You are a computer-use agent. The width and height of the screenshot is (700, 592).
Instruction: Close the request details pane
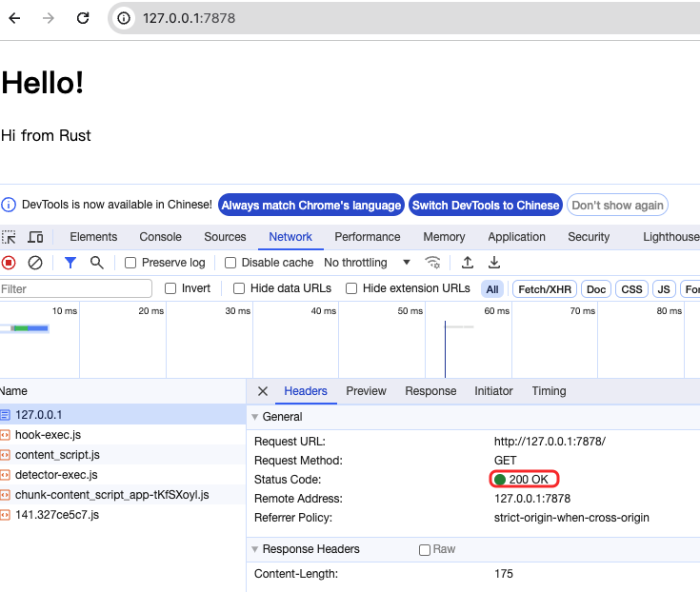point(263,391)
